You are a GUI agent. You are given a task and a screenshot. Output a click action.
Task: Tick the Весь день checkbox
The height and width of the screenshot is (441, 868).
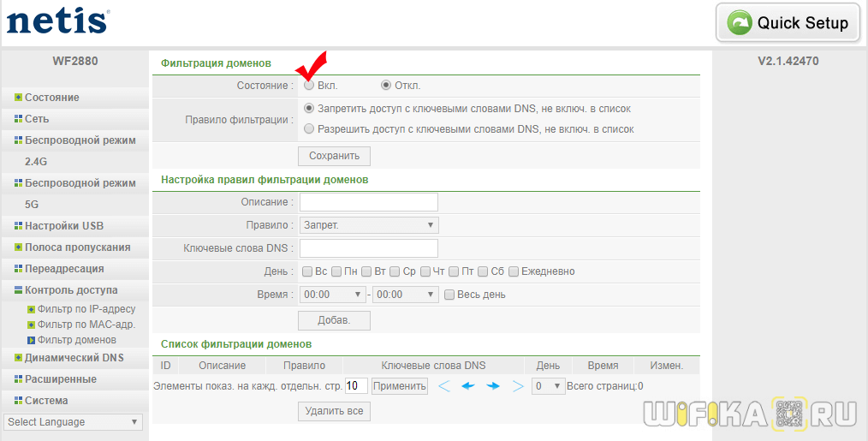449,295
